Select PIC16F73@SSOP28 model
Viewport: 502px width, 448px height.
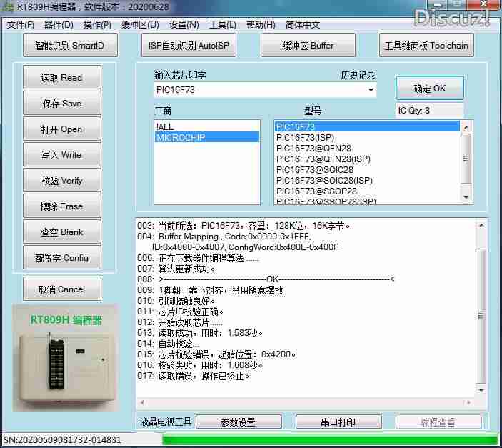[367, 191]
